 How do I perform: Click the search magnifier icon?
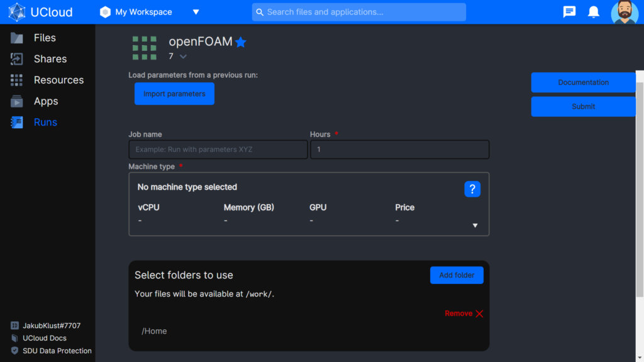pyautogui.click(x=260, y=13)
